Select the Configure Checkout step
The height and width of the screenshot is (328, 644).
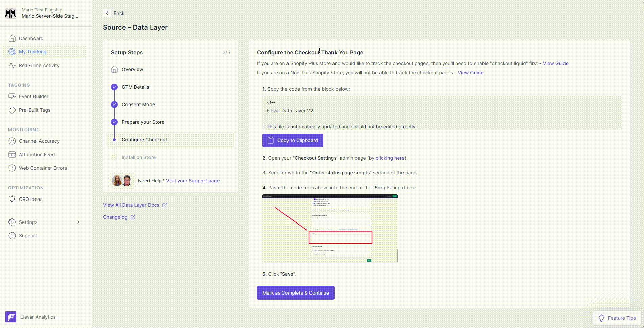(x=170, y=140)
